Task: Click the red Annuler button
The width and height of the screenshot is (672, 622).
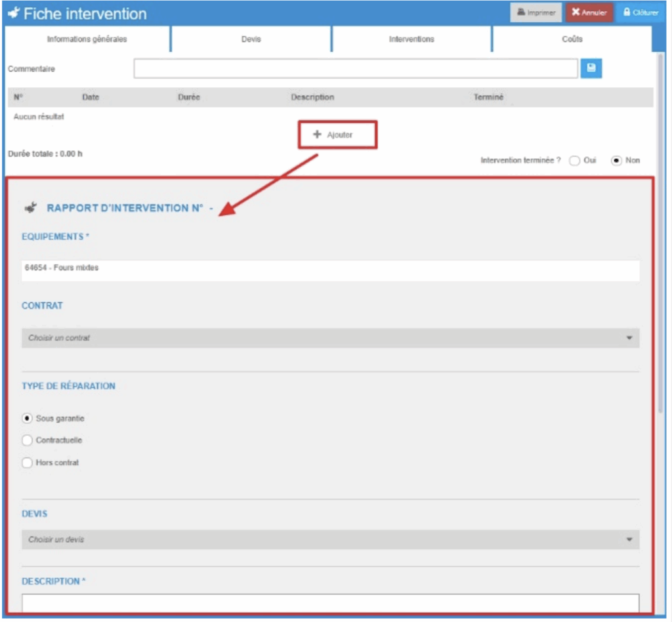Action: tap(589, 12)
